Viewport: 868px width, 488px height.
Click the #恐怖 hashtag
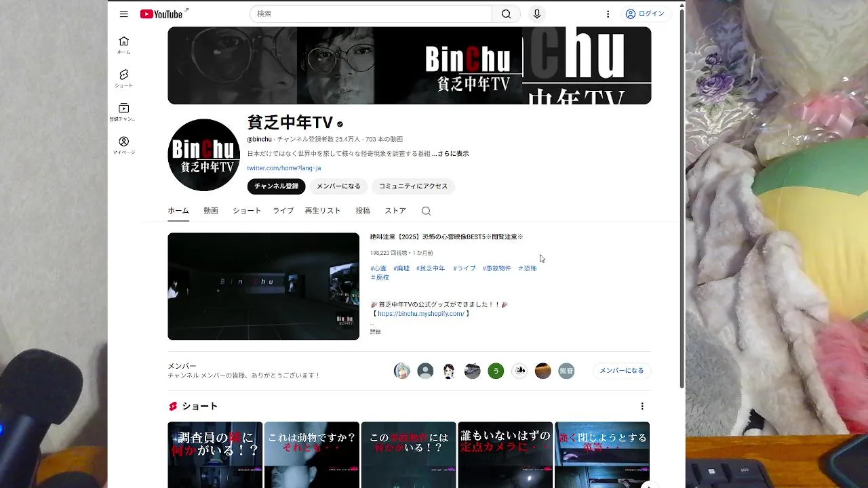[528, 268]
